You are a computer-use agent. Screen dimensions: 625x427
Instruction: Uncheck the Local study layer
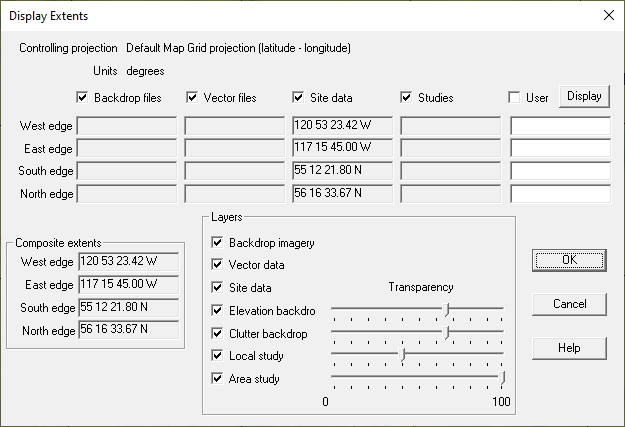pos(217,356)
